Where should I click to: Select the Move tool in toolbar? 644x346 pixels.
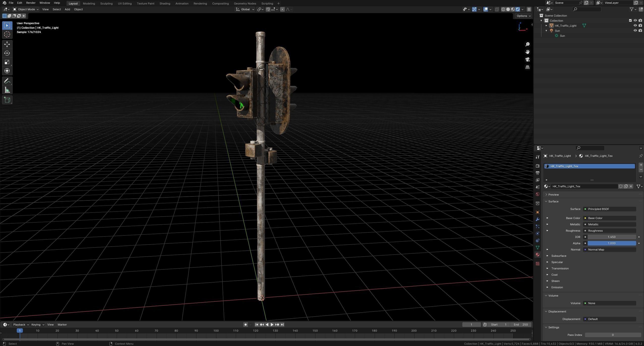coord(7,44)
